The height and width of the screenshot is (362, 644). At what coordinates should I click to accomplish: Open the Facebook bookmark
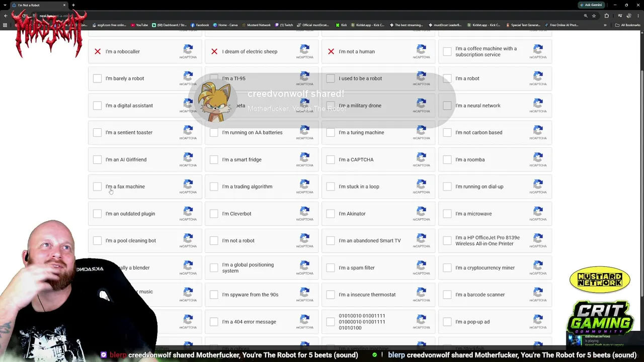click(x=200, y=25)
